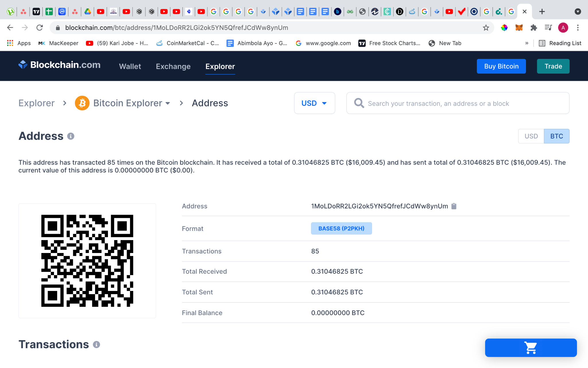Viewport: 588px width, 368px height.
Task: Expand the USD currency dropdown
Action: [314, 103]
